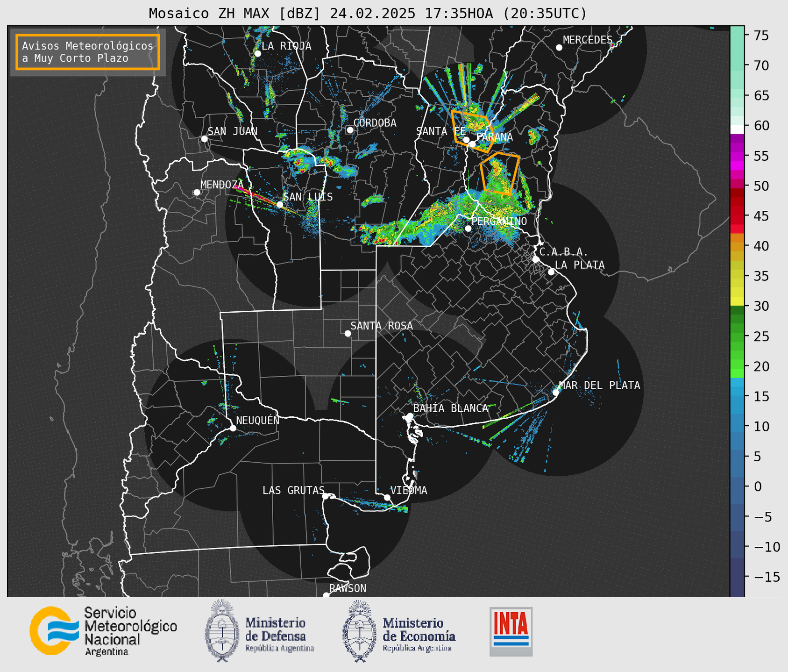Click the LA PLATA city marker dot
The width and height of the screenshot is (788, 672).
[x=551, y=272]
